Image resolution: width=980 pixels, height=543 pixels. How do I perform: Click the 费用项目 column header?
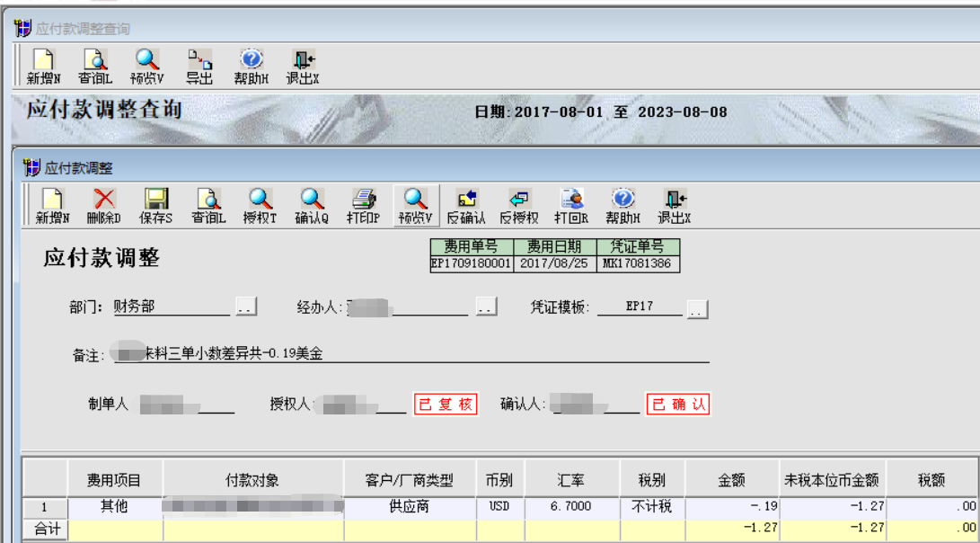point(115,480)
